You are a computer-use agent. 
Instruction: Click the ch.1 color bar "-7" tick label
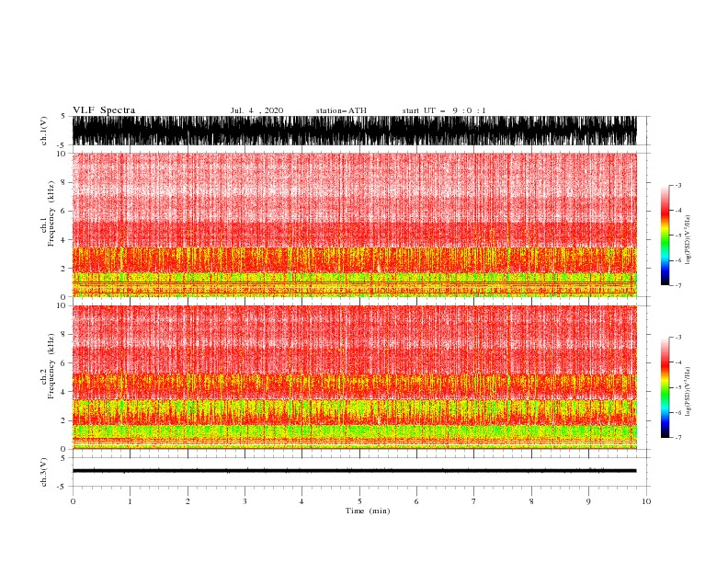point(678,285)
